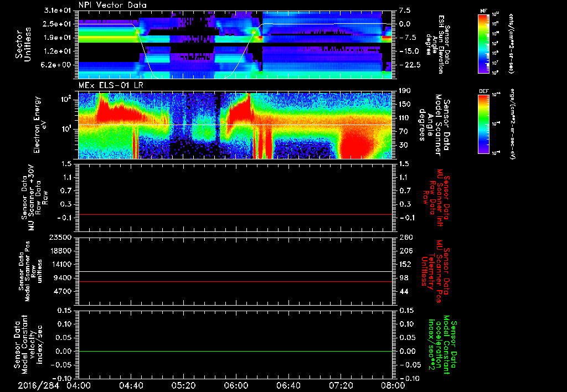Click the 06:40 time axis label
This screenshot has width=567, height=392.
pyautogui.click(x=288, y=385)
